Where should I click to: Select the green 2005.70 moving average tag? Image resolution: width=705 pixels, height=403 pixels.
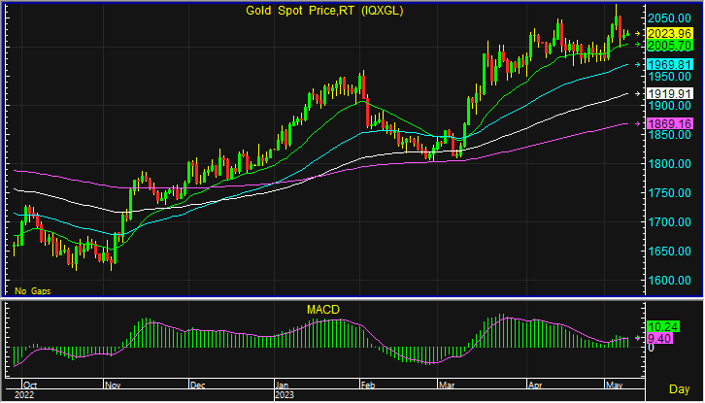(670, 46)
